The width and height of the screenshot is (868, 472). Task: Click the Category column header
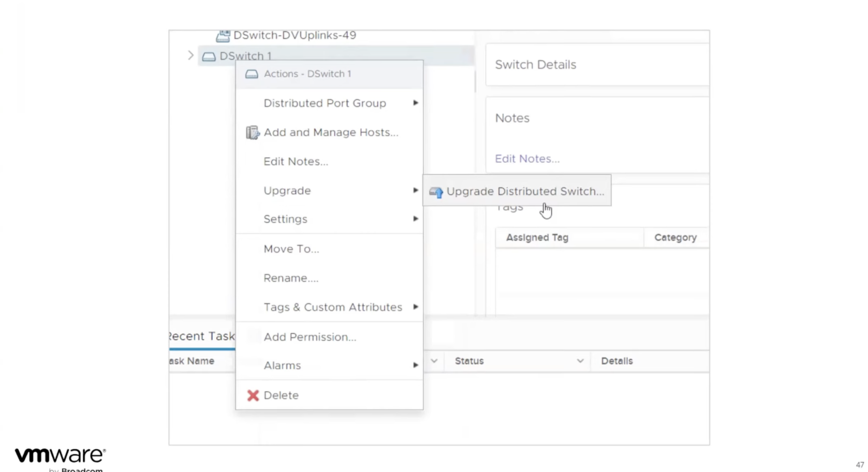point(675,237)
